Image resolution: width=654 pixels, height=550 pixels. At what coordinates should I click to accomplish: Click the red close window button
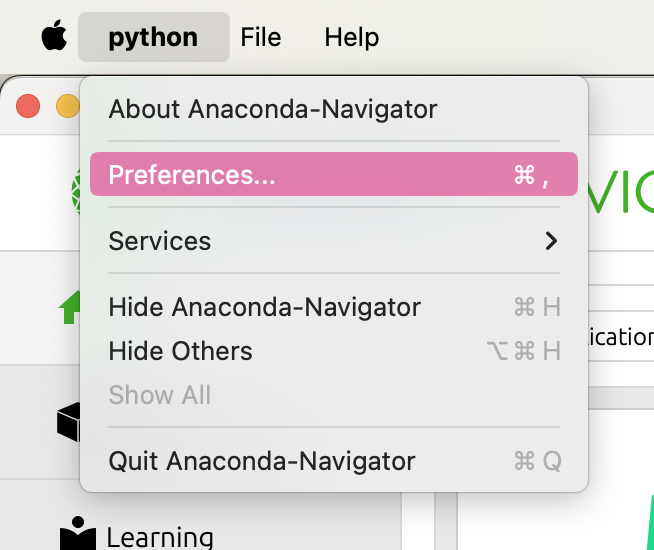pos(28,106)
